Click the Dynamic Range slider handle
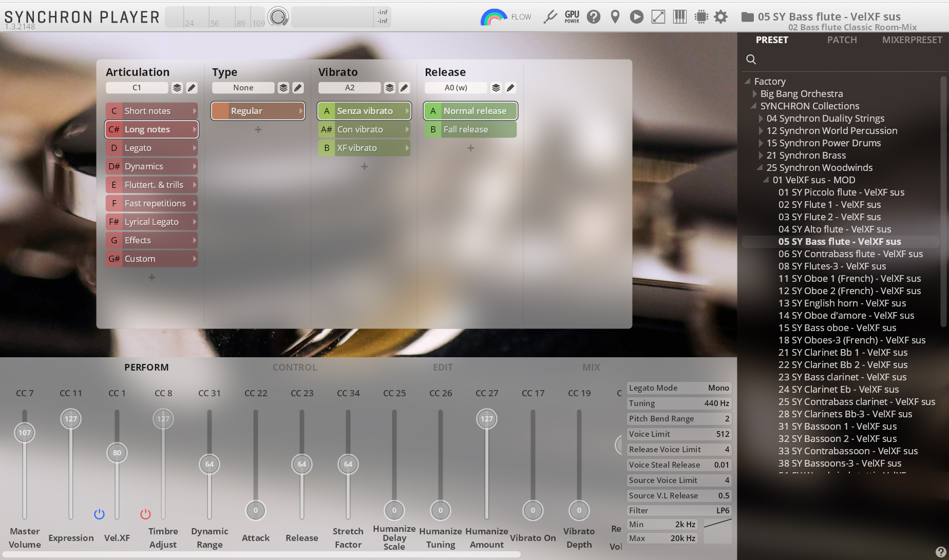The width and height of the screenshot is (949, 560). tap(210, 464)
